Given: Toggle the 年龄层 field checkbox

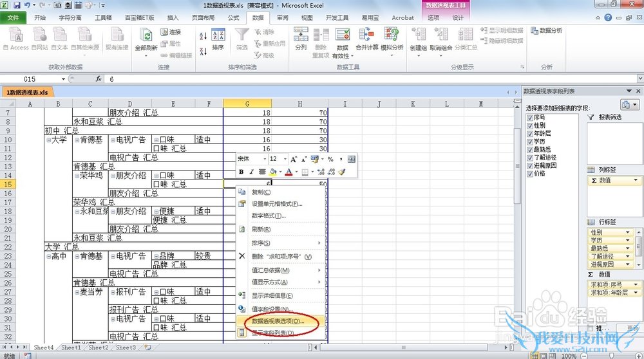Looking at the screenshot, I should pos(530,134).
